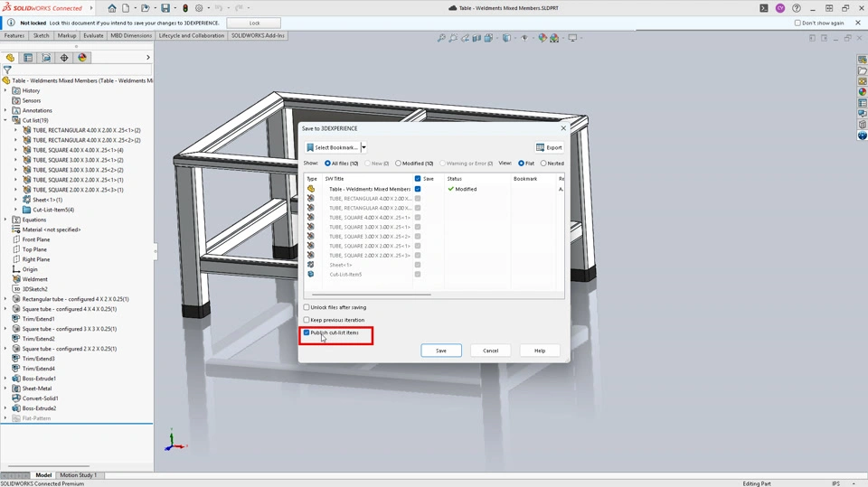868x487 pixels.
Task: Select the Weldment feature in the tree
Action: [x=35, y=279]
